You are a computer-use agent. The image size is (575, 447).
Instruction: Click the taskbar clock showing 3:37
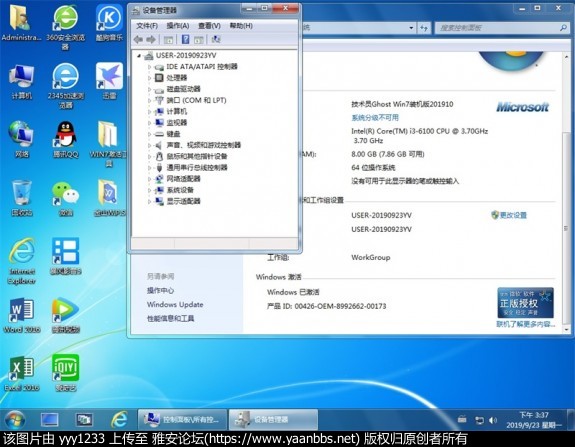pyautogui.click(x=534, y=420)
